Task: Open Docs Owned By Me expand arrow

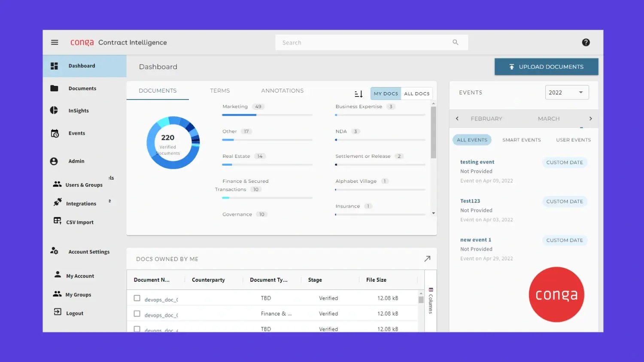Action: [427, 259]
